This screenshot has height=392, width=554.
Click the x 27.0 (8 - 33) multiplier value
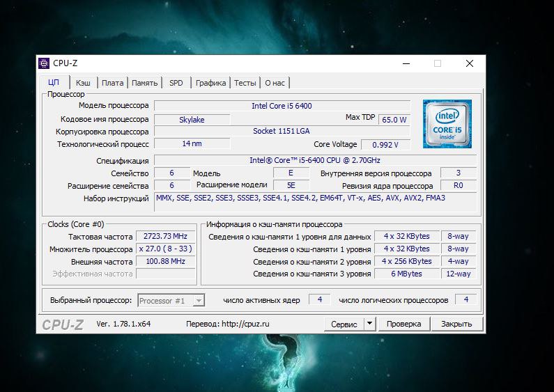[165, 249]
